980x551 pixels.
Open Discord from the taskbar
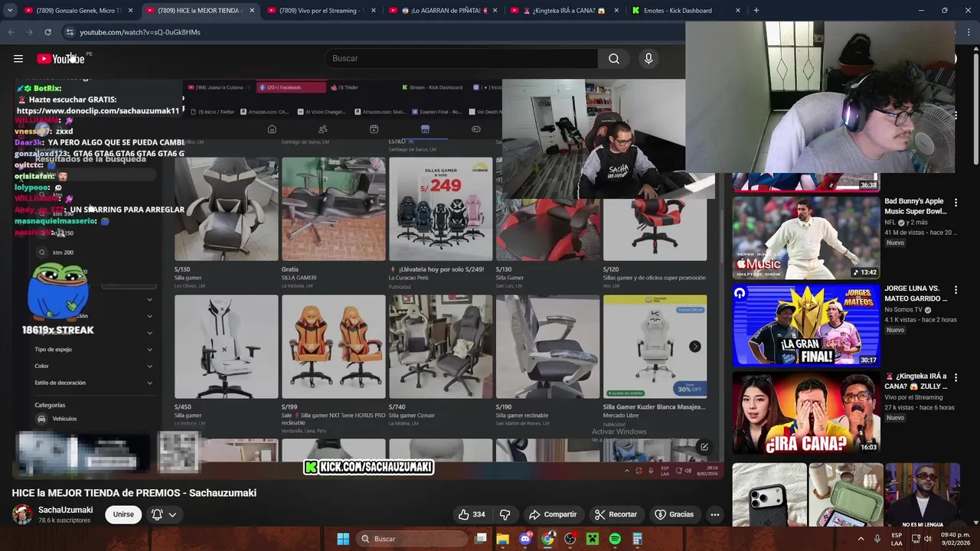pyautogui.click(x=525, y=539)
